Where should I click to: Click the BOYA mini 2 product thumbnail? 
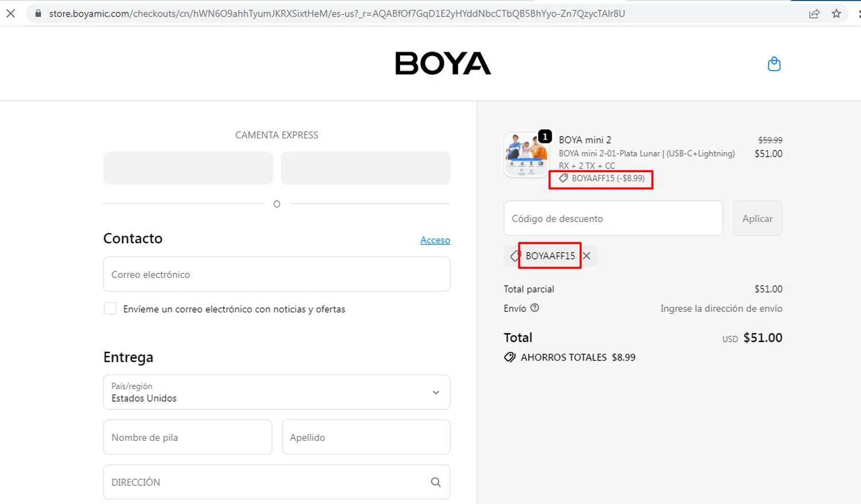tap(526, 154)
